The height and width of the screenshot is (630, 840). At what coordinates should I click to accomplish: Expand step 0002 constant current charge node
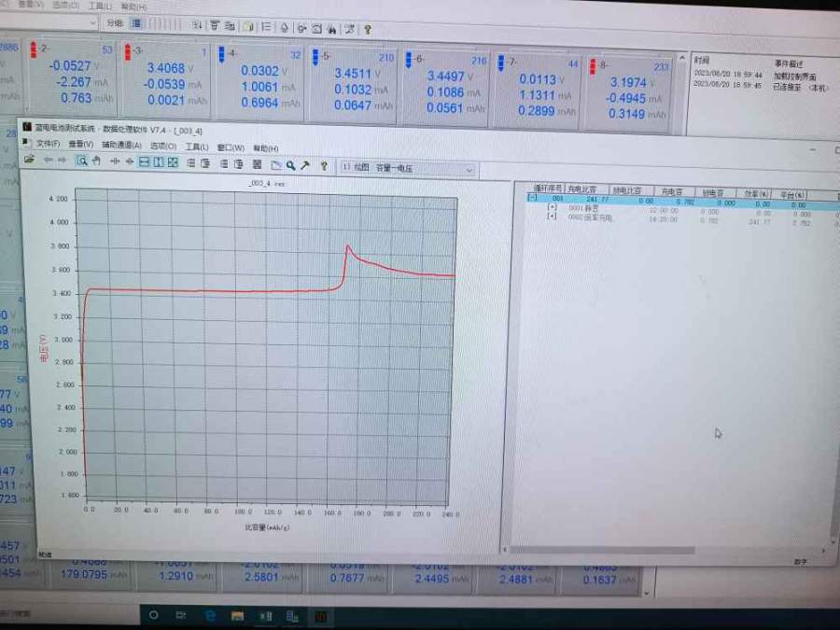(552, 216)
